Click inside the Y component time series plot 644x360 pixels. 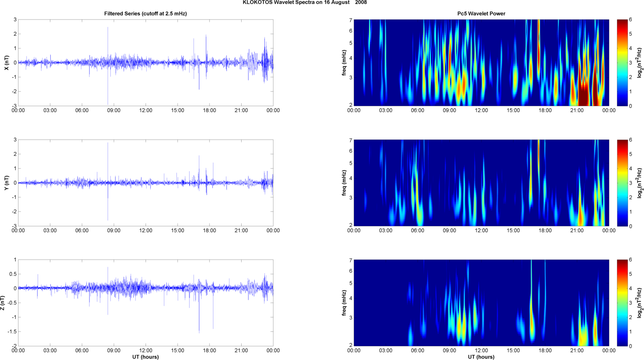coord(146,183)
